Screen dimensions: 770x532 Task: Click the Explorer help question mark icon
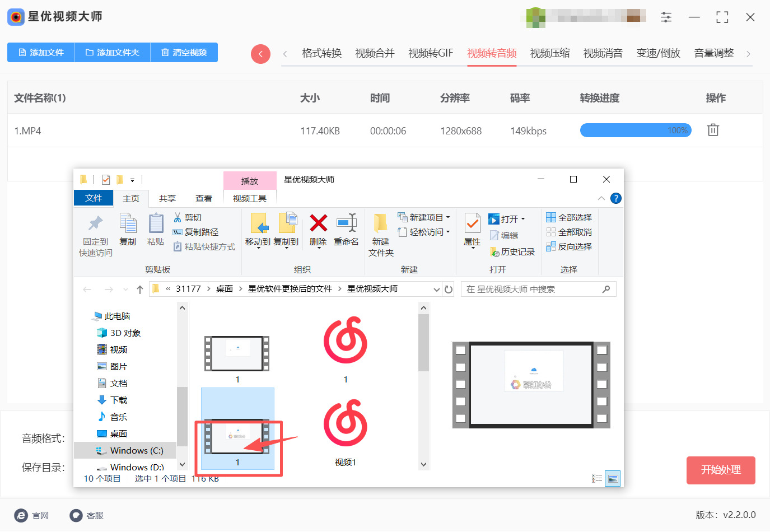(x=615, y=198)
